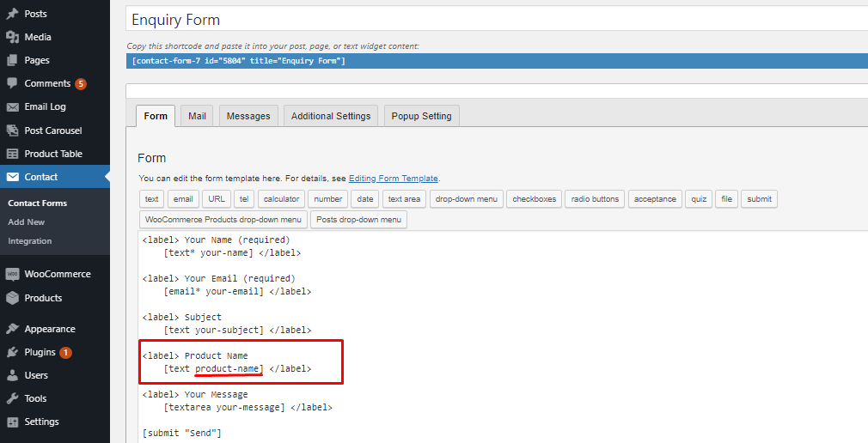Image resolution: width=868 pixels, height=443 pixels.
Task: Open the Mail tab
Action: point(197,116)
